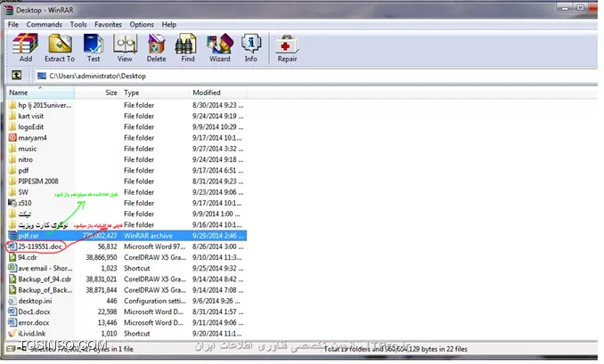Open the Options menu

coord(142,24)
